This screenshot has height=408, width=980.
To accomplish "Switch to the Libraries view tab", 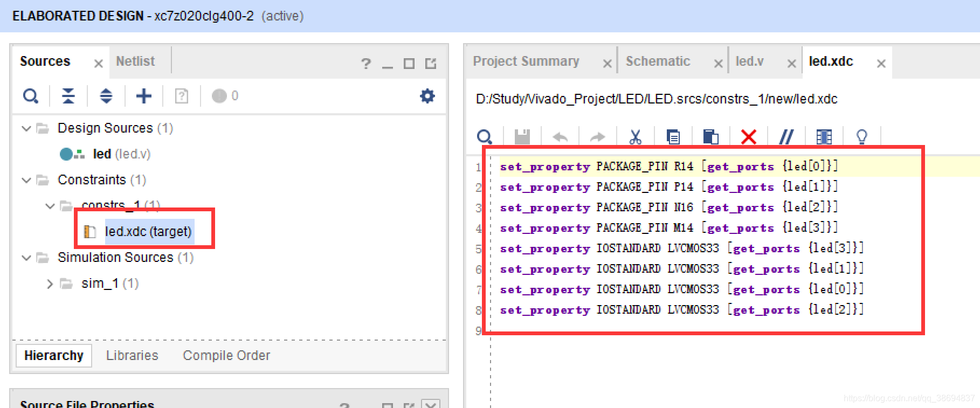I will click(132, 356).
